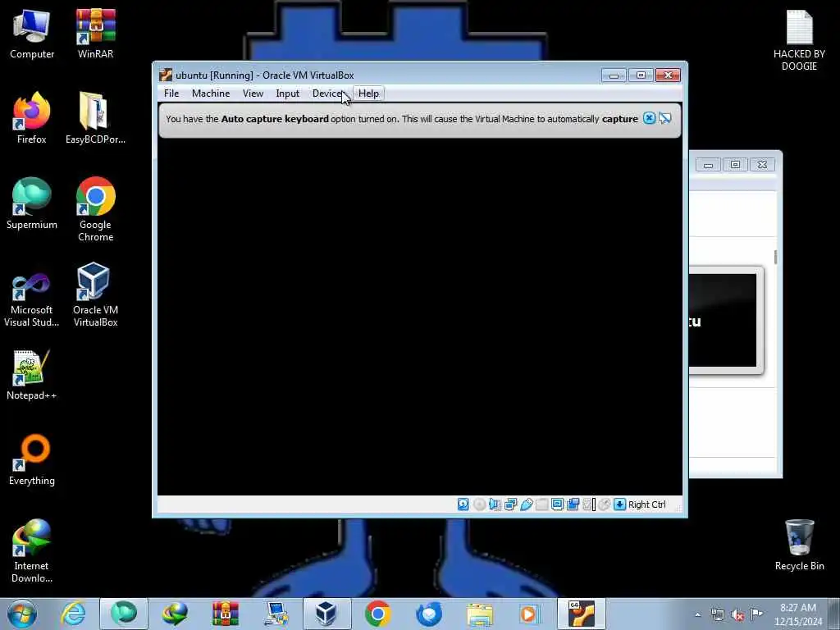The width and height of the screenshot is (840, 630).
Task: Click the don't-show-again notification icon
Action: click(664, 118)
